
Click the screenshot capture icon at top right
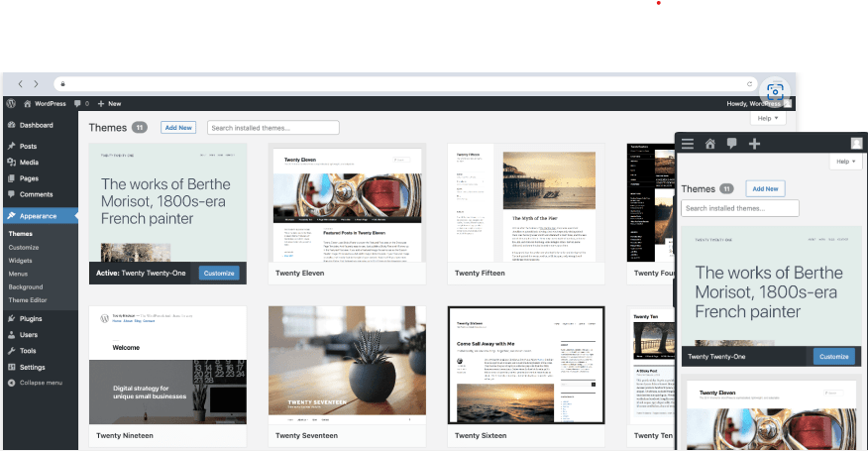point(775,91)
